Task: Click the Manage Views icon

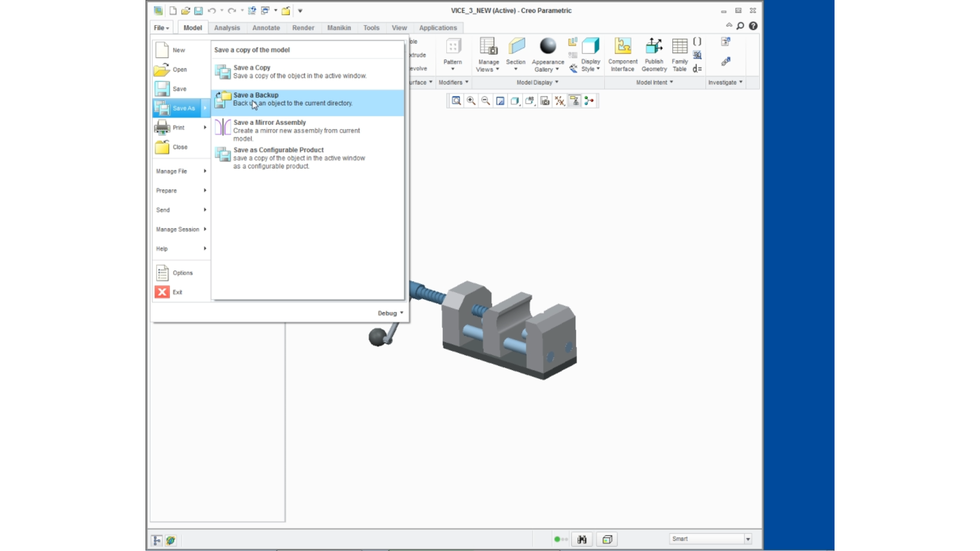Action: click(x=488, y=46)
